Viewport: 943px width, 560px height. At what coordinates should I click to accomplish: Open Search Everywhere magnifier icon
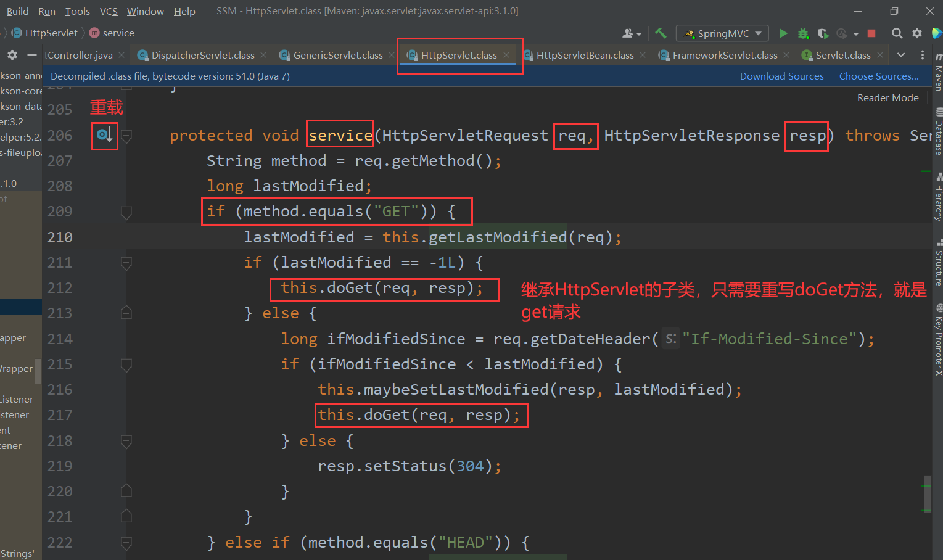click(897, 33)
